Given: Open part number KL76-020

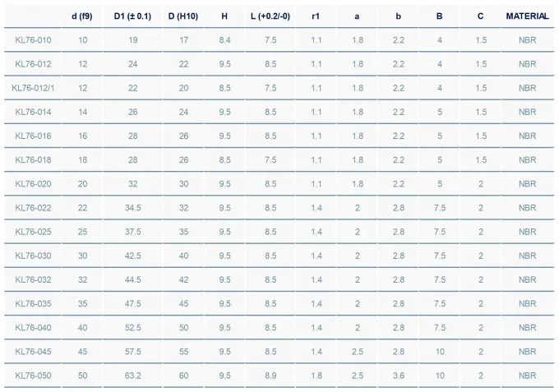Looking at the screenshot, I should pos(33,184).
